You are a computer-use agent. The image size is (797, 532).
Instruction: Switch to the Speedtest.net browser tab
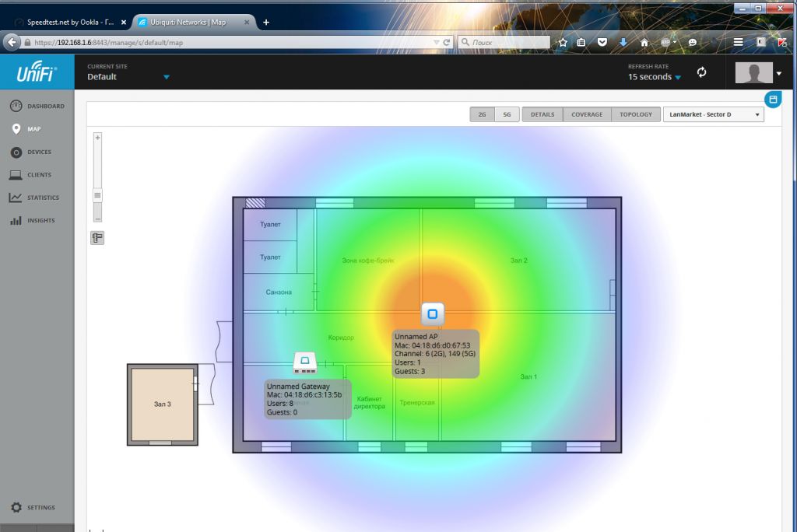point(70,23)
